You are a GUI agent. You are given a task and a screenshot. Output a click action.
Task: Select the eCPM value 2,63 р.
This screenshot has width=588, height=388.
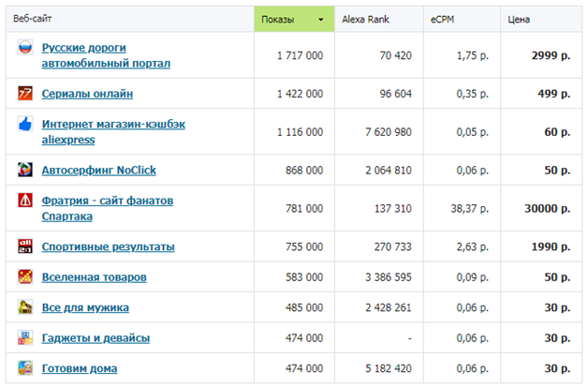point(473,246)
